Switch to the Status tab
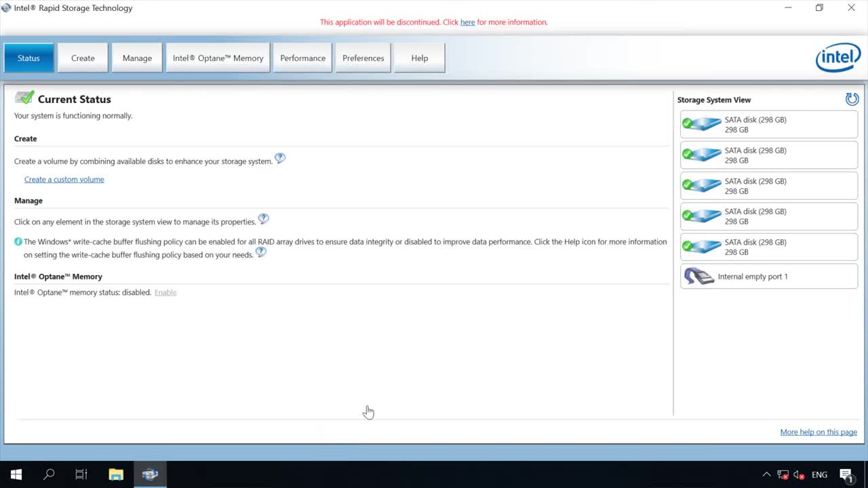The height and width of the screenshot is (488, 868). tap(28, 58)
